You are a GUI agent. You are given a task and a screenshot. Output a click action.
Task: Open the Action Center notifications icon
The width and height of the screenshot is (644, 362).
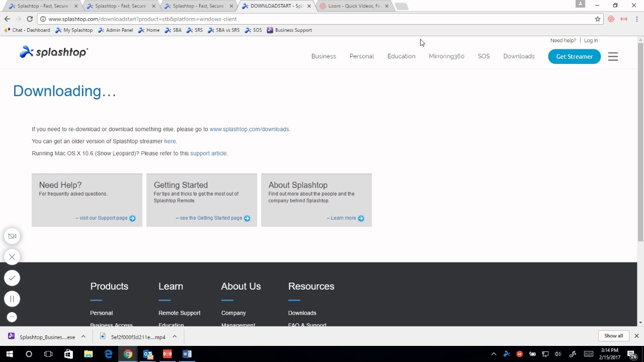632,354
